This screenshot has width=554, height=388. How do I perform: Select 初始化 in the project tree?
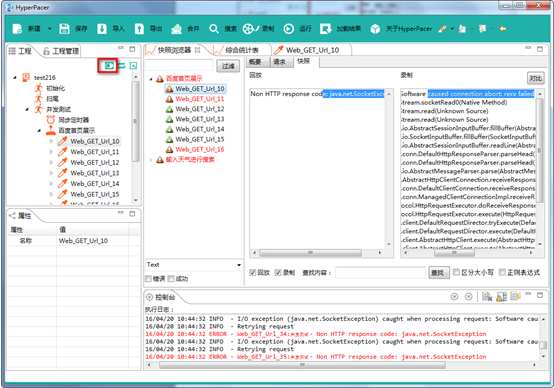pyautogui.click(x=55, y=88)
